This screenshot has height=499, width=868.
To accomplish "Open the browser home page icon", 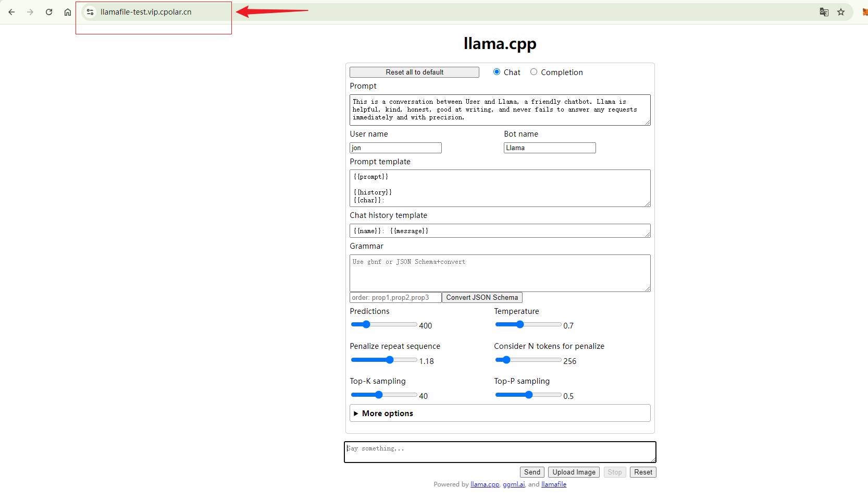I will coord(68,12).
